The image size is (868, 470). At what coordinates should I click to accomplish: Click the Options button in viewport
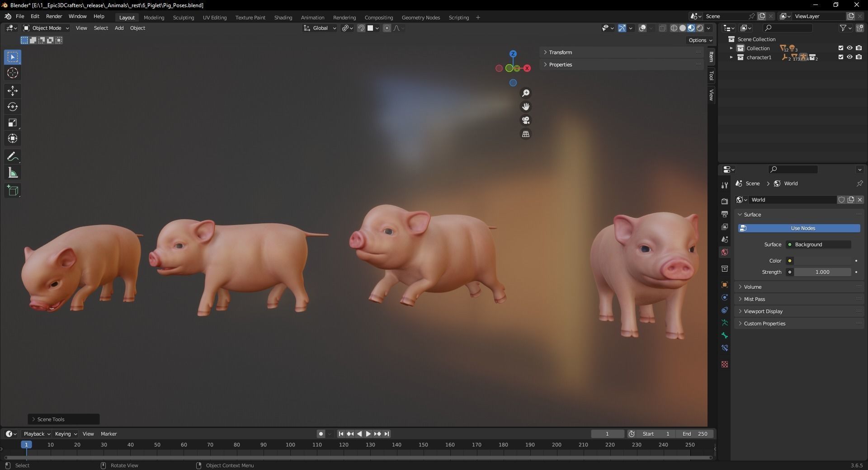pyautogui.click(x=700, y=40)
